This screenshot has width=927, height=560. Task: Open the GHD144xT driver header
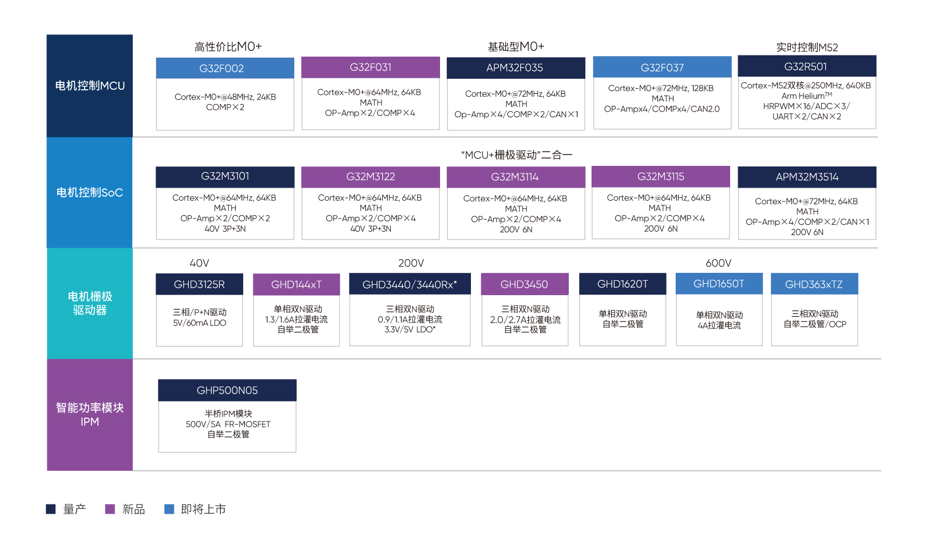pyautogui.click(x=296, y=284)
